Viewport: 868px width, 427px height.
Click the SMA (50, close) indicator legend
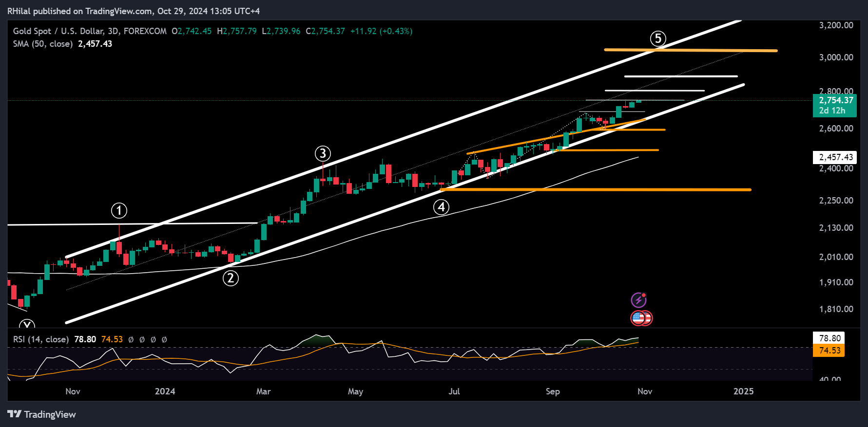point(43,44)
